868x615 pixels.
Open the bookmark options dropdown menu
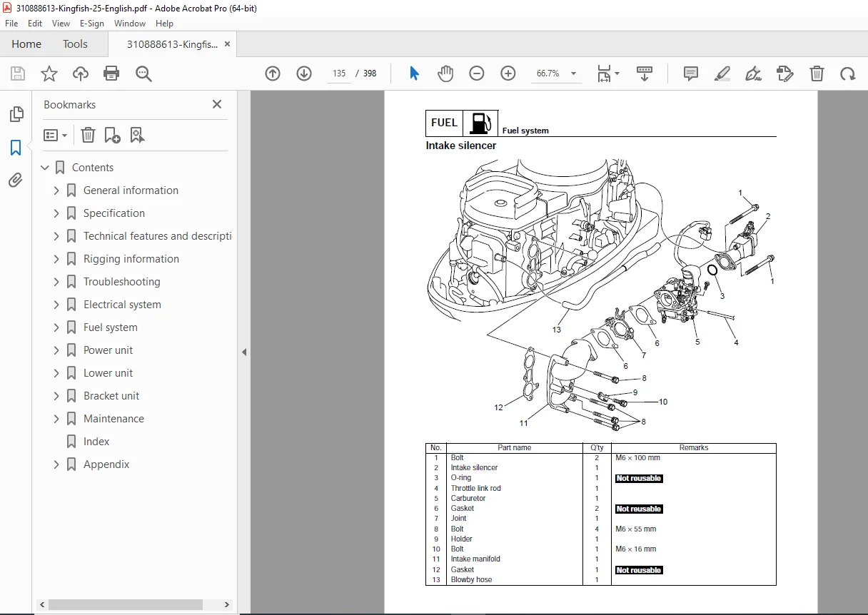(x=56, y=135)
